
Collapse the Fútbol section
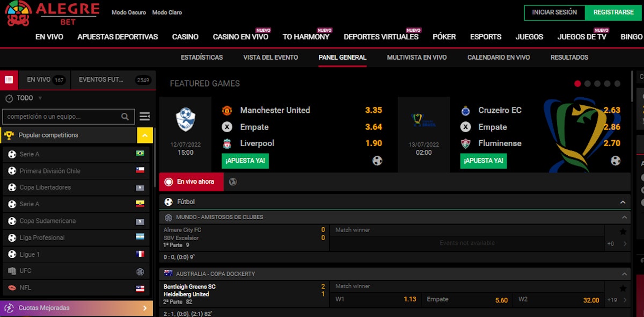tap(623, 202)
